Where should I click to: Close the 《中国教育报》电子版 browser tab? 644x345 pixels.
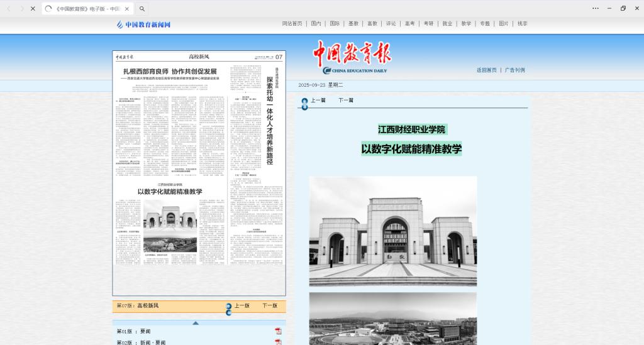126,9
